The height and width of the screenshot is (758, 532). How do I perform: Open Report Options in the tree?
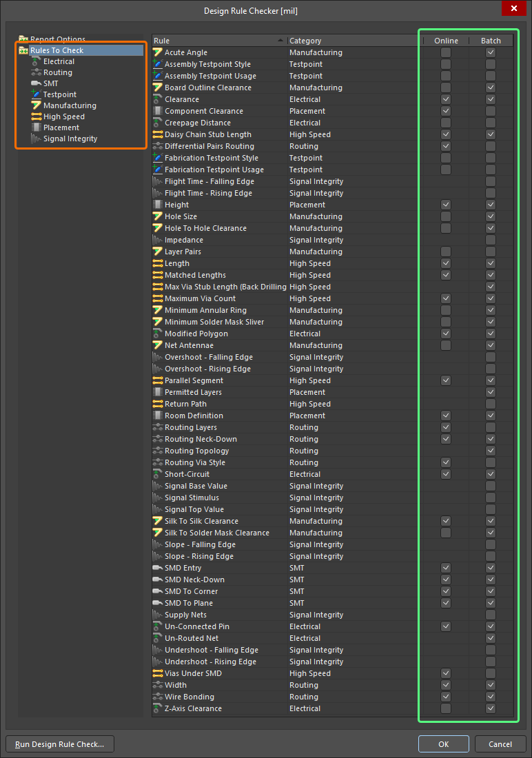coord(58,40)
